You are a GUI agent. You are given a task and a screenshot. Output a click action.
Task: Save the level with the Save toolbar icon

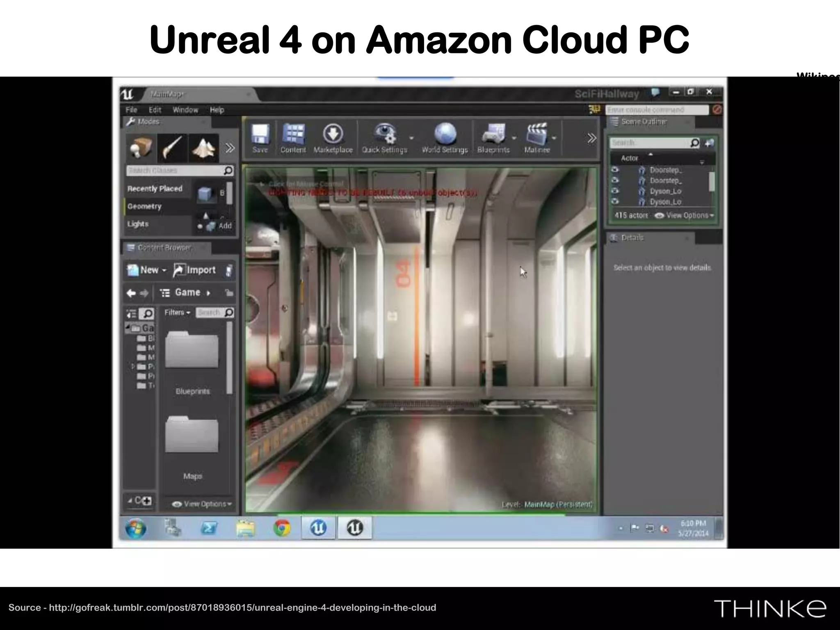(x=260, y=138)
